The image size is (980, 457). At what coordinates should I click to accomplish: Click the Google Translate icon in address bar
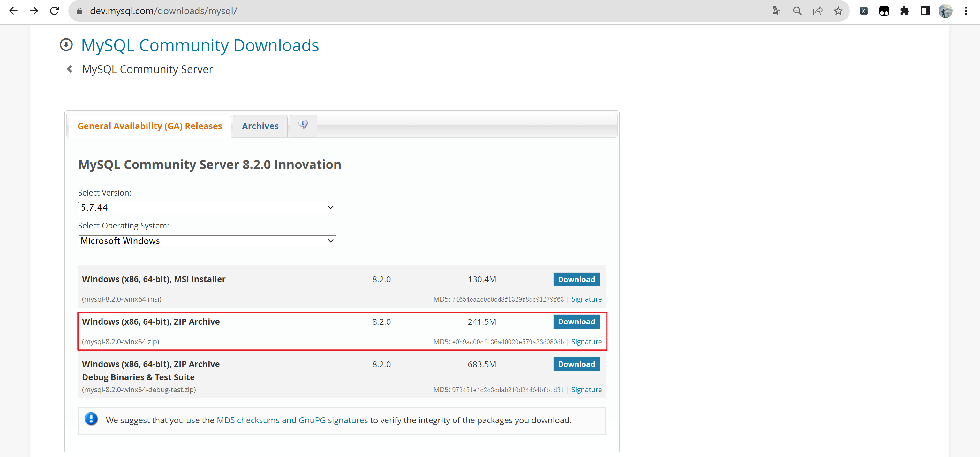(x=776, y=11)
